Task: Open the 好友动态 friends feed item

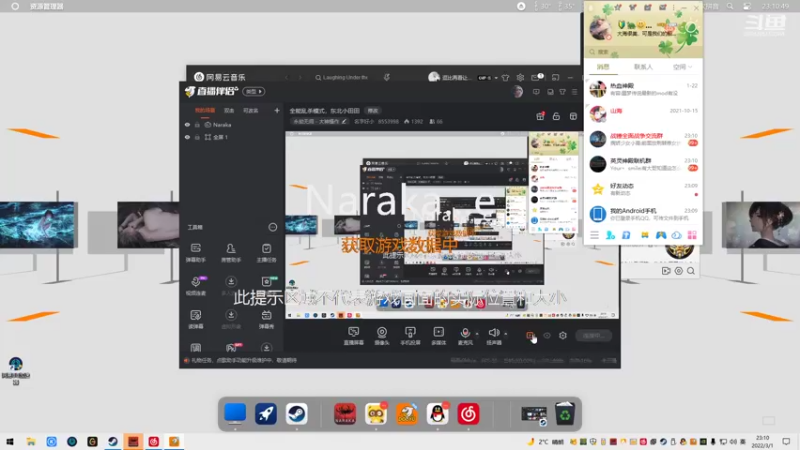Action: pyautogui.click(x=643, y=189)
